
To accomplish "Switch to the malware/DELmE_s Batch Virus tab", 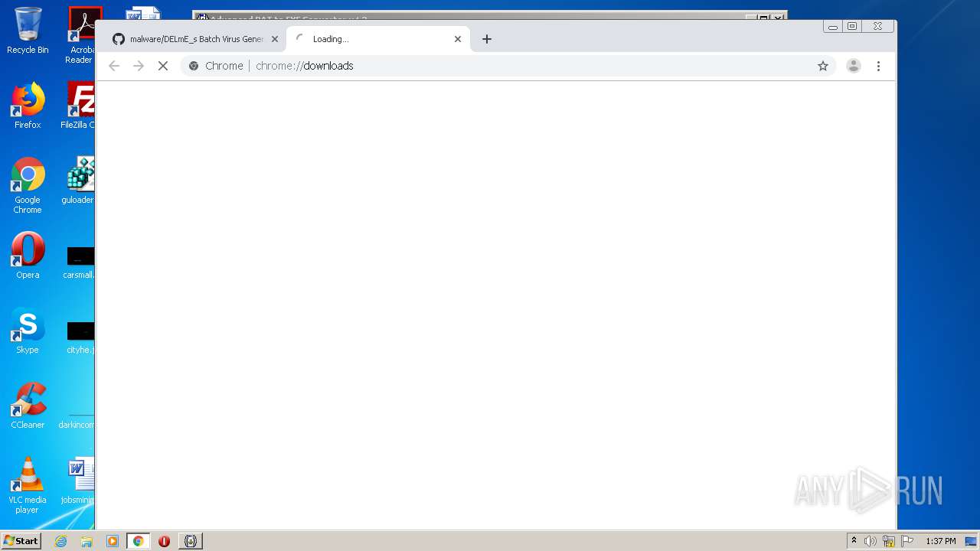I will (195, 39).
